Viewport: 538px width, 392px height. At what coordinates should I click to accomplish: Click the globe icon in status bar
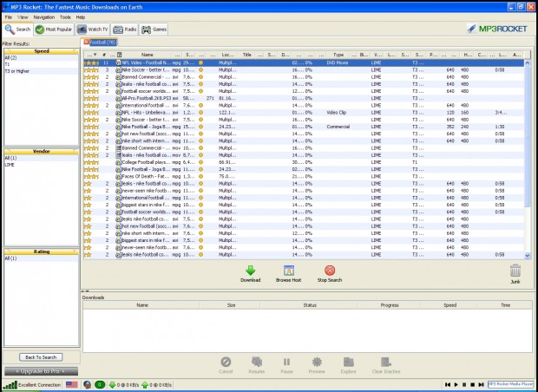87,385
